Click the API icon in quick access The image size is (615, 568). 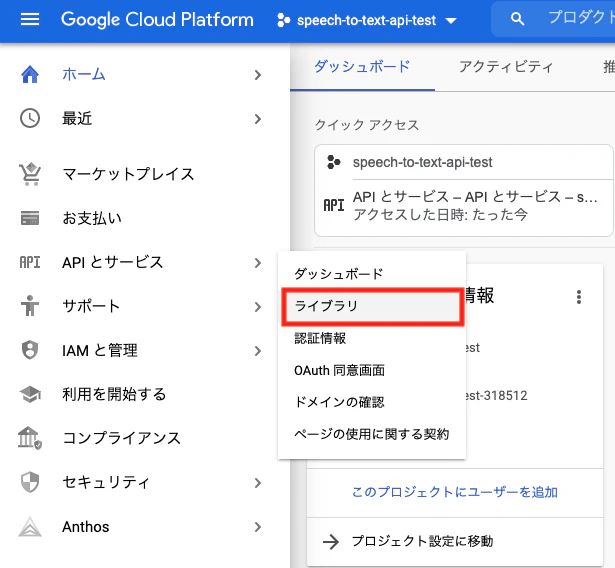pos(334,205)
